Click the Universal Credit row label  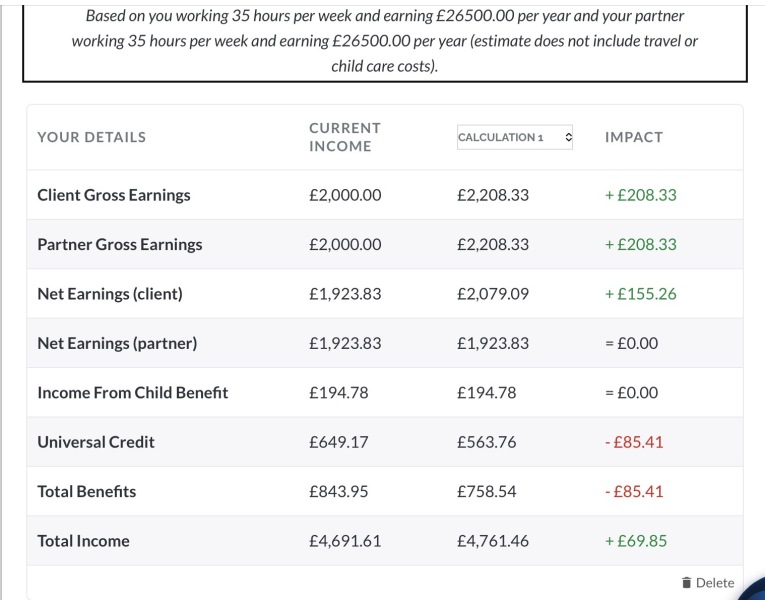tap(96, 442)
